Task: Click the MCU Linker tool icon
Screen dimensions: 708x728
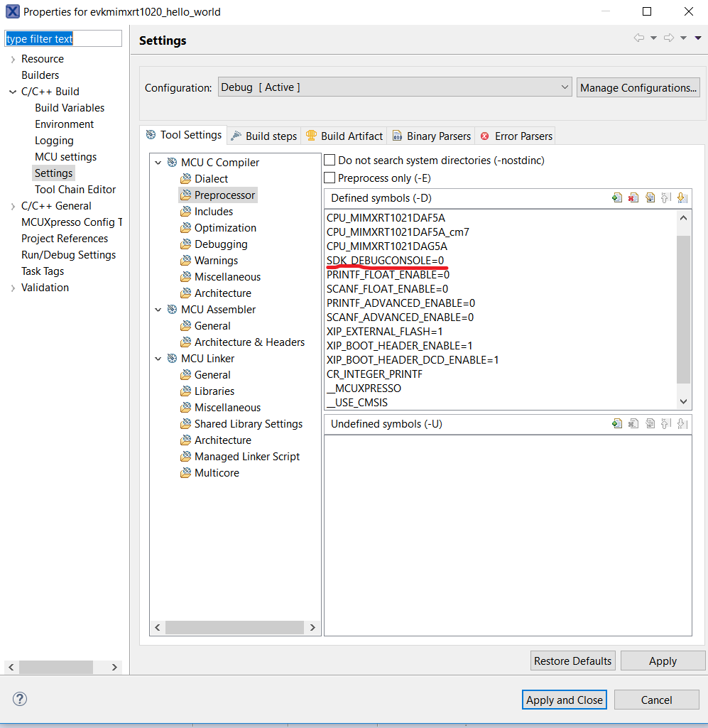Action: (x=172, y=359)
